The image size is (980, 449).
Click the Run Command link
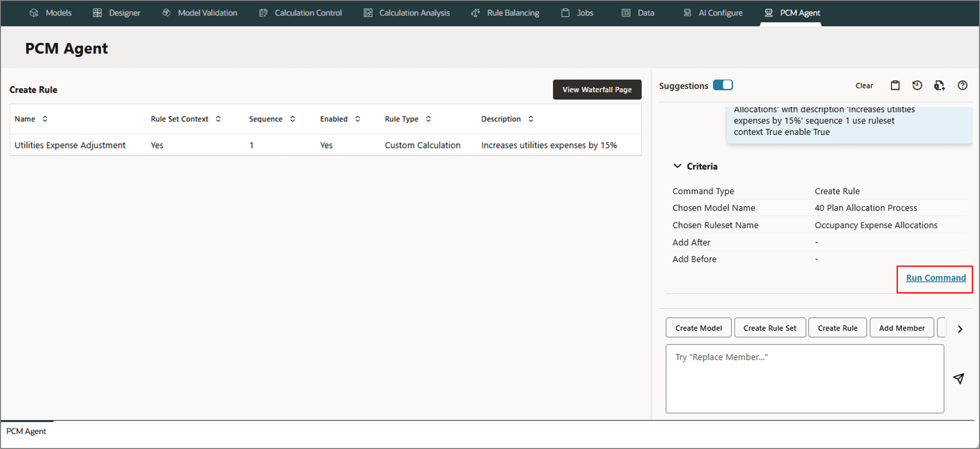(935, 278)
